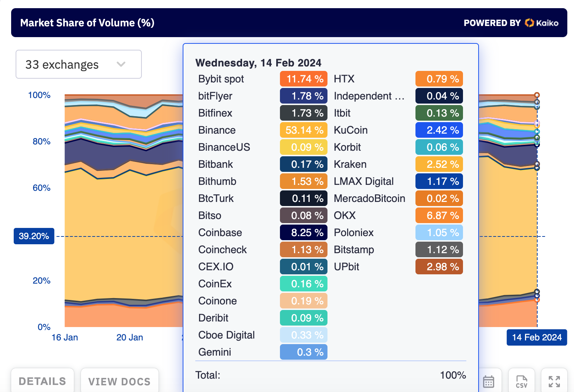Click the BtcTurk 0.11 % swatch
This screenshot has height=392, width=574.
point(304,199)
